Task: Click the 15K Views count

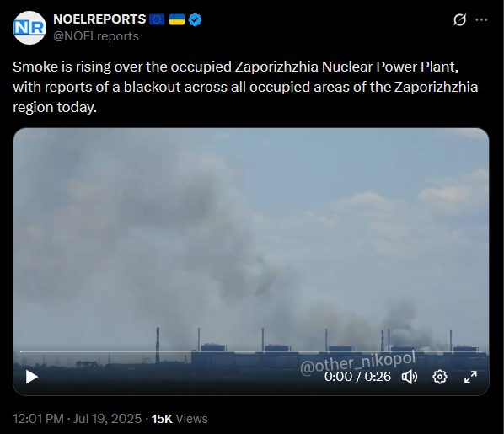Action: click(x=180, y=419)
